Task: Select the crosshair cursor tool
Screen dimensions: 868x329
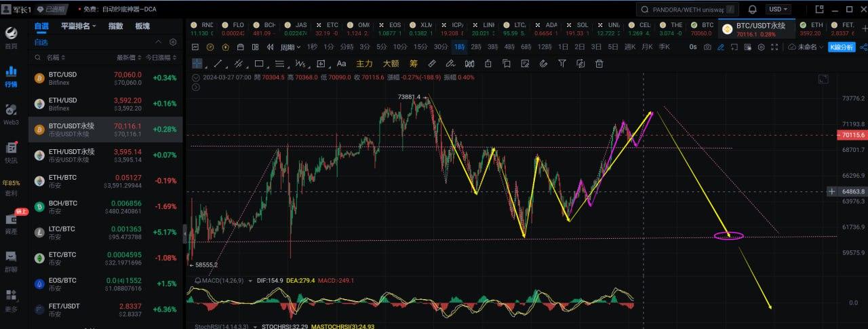Action: [x=197, y=63]
